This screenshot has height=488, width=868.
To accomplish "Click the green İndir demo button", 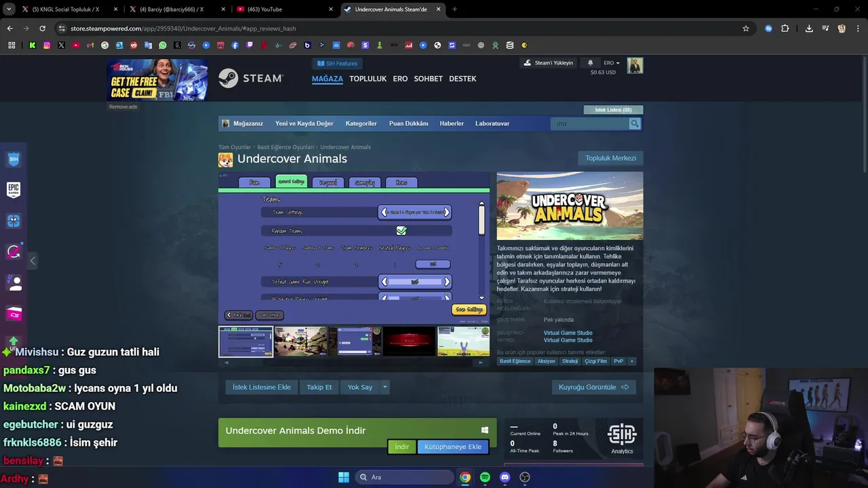I will click(x=402, y=447).
